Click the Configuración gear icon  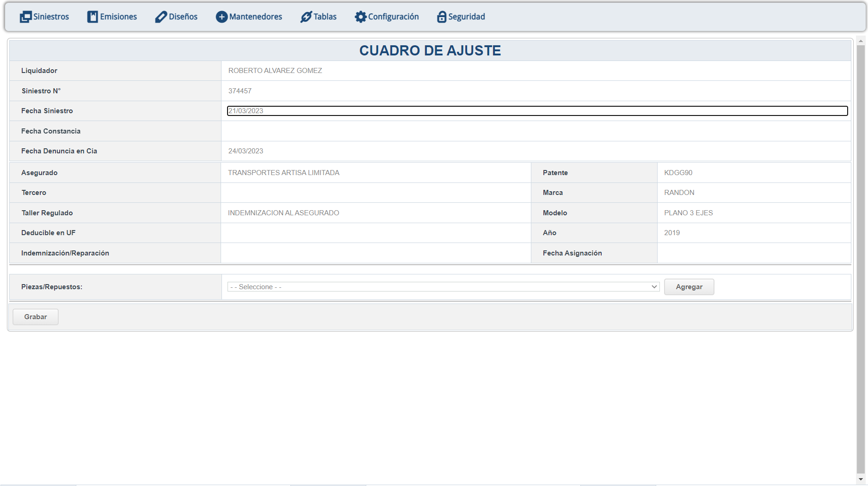360,17
